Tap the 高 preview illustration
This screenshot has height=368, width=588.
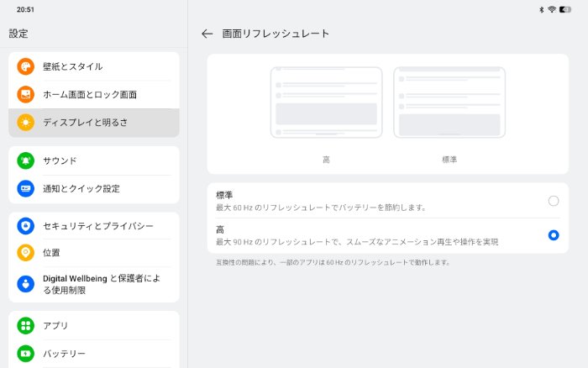click(326, 103)
